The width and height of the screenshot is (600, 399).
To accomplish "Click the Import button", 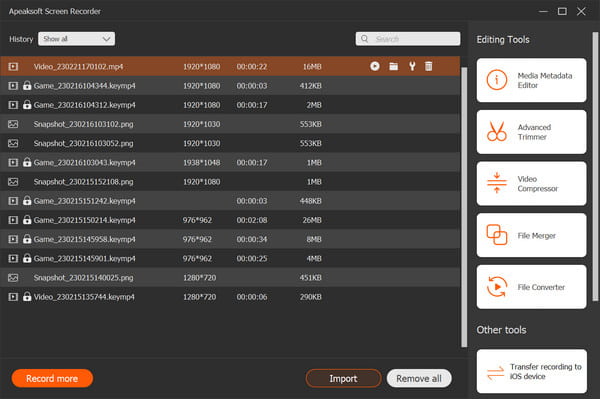I will (343, 378).
